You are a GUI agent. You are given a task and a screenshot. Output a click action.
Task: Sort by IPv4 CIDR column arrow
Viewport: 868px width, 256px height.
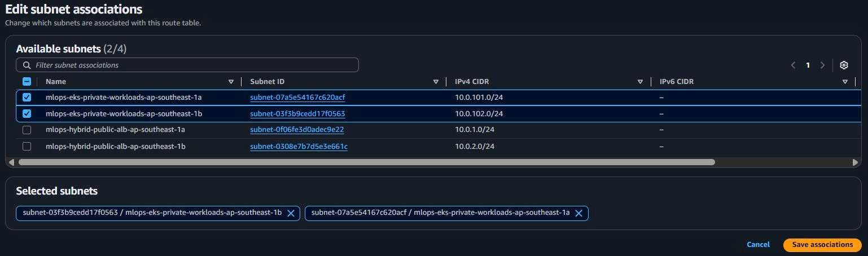pyautogui.click(x=640, y=82)
